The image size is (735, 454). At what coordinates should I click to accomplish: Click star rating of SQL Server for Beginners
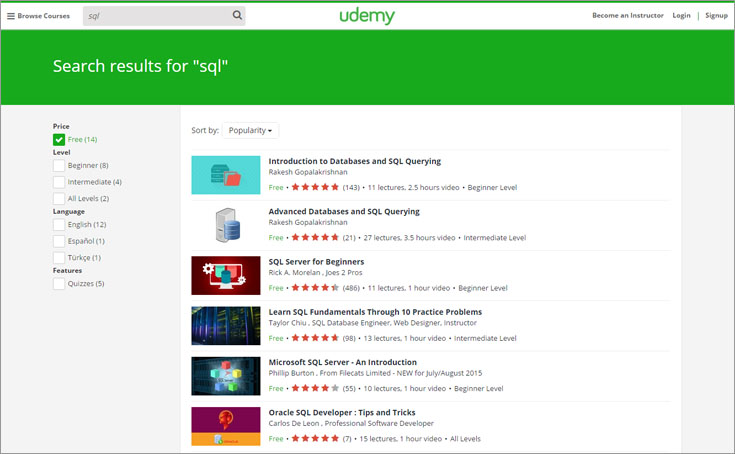315,288
